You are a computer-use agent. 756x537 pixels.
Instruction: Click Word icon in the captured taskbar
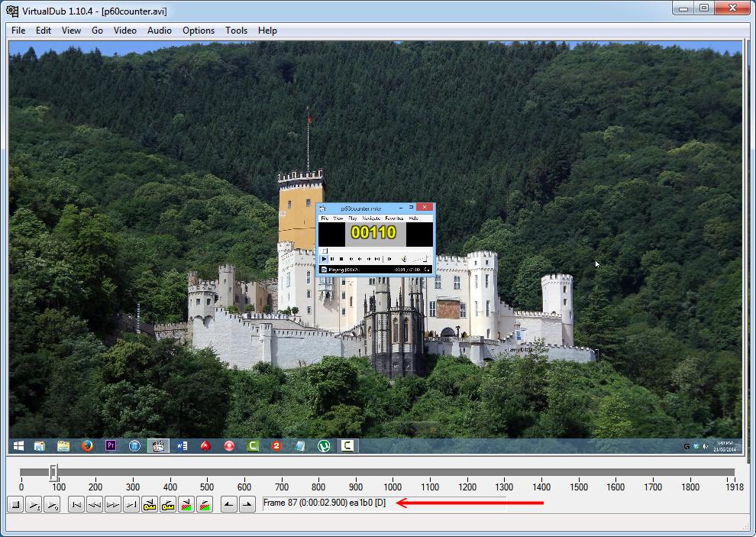tap(182, 446)
